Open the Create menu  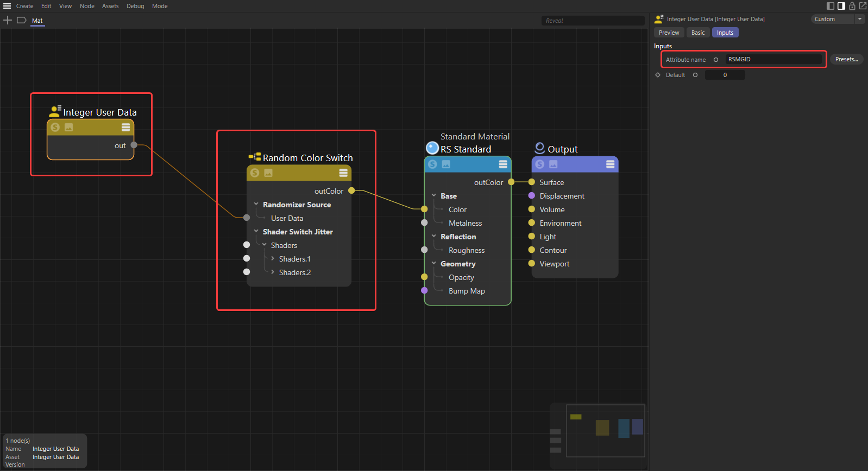(24, 6)
